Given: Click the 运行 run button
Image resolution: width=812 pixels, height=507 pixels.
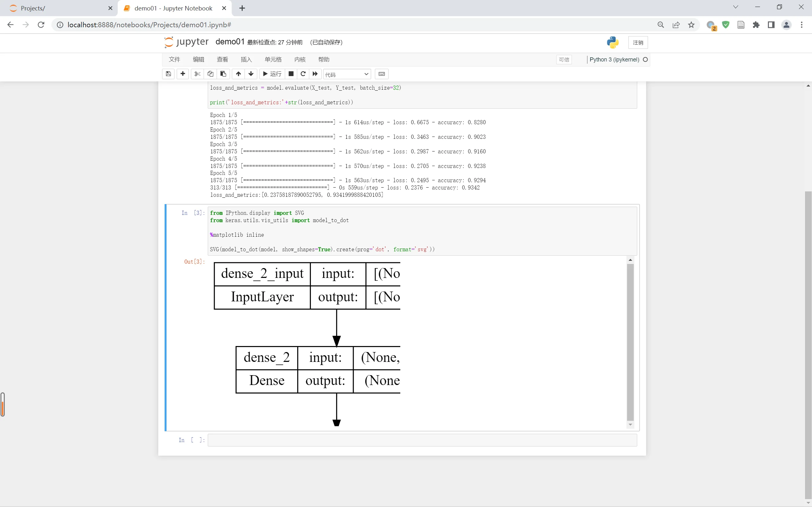Looking at the screenshot, I should point(272,74).
